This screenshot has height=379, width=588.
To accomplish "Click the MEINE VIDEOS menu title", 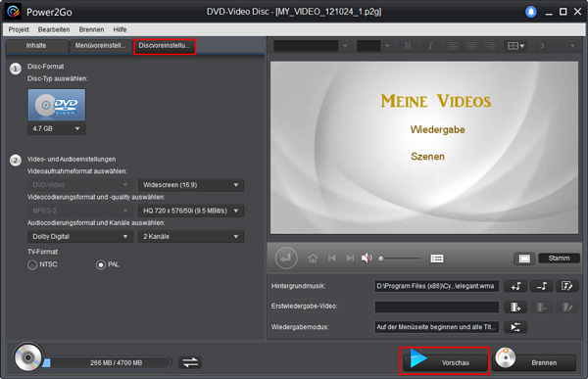I will [436, 101].
